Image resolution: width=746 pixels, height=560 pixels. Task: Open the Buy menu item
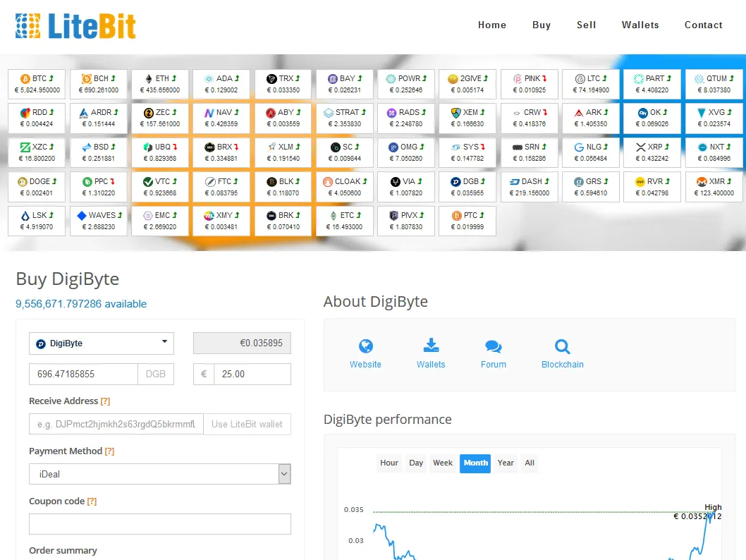[542, 25]
